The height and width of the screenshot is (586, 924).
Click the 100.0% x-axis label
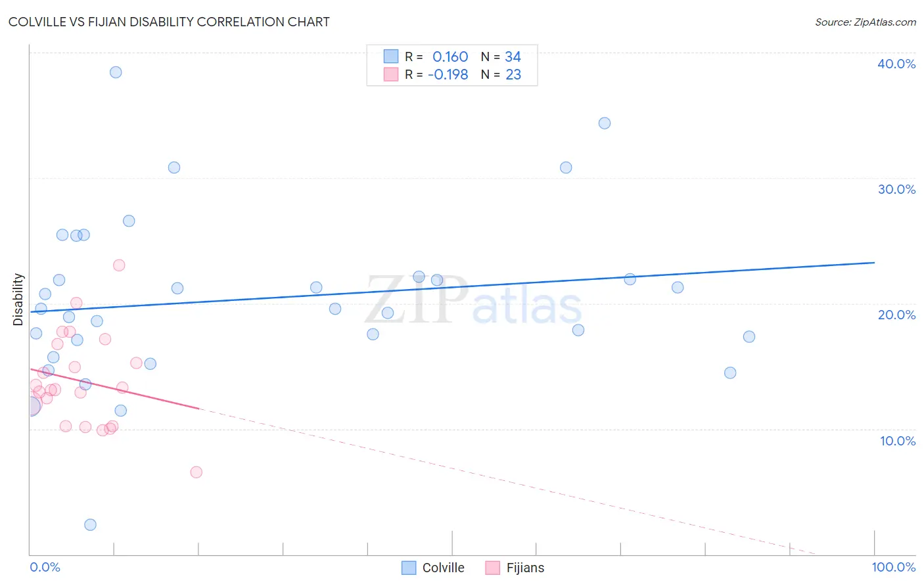click(x=894, y=567)
